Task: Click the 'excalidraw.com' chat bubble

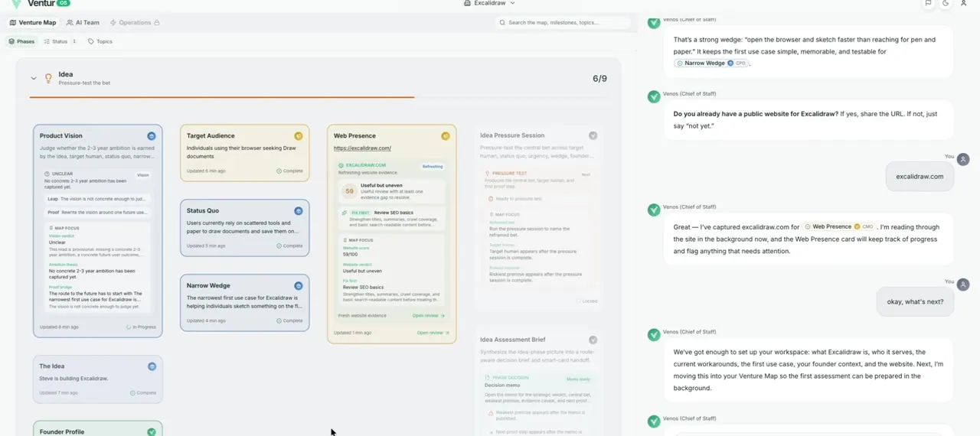Action: [920, 176]
